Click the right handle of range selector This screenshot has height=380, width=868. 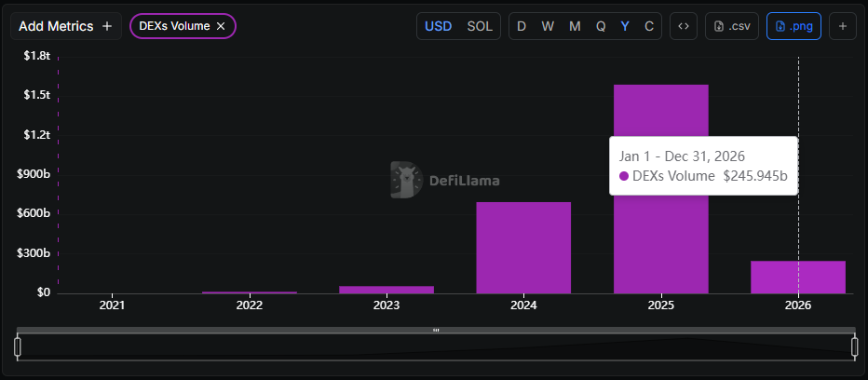[x=854, y=346]
